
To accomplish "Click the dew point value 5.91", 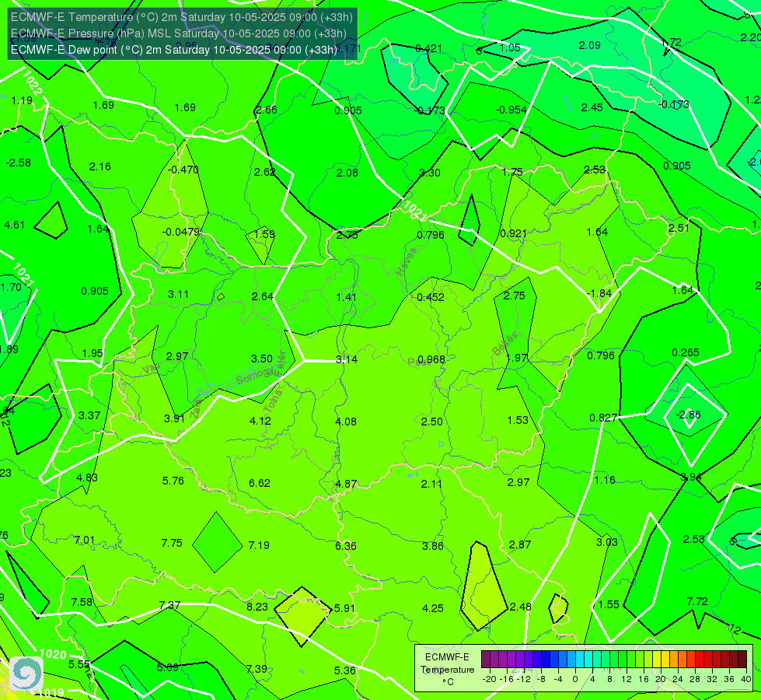I will [344, 607].
